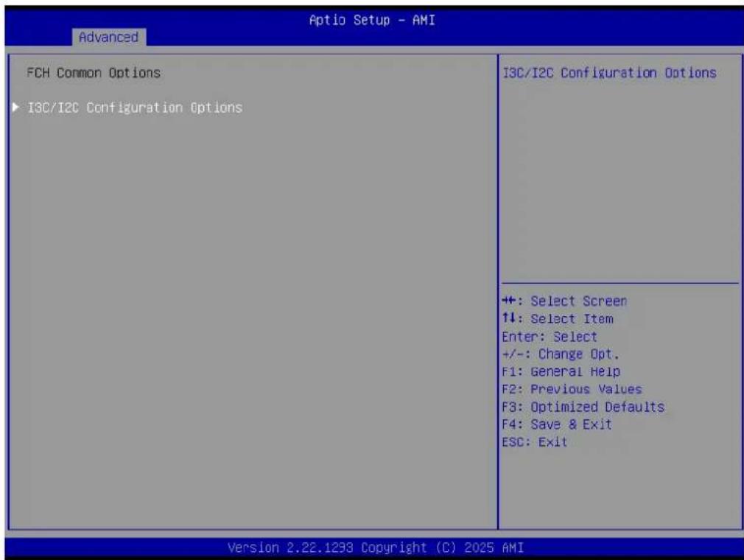This screenshot has width=744, height=560.
Task: Click the F2: Previous Values hint
Action: click(x=572, y=389)
